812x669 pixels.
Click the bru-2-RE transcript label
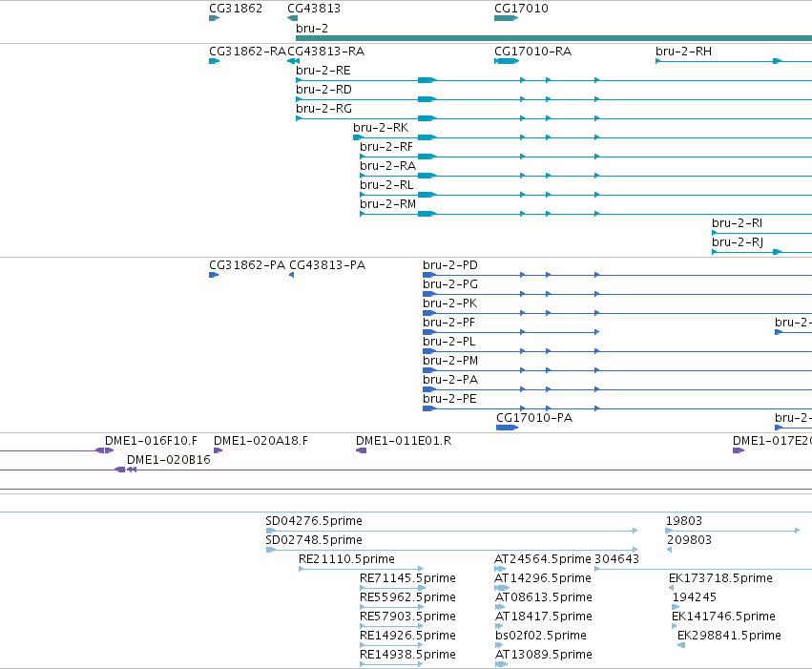[x=323, y=71]
